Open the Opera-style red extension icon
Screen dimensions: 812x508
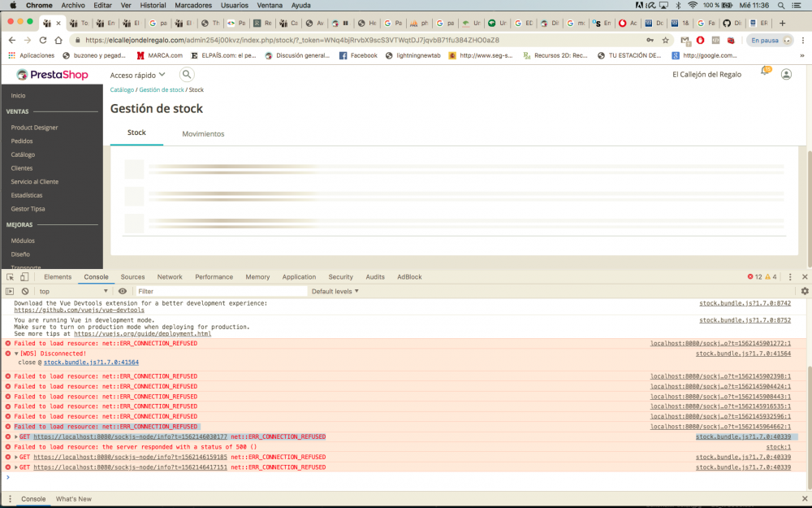[700, 40]
